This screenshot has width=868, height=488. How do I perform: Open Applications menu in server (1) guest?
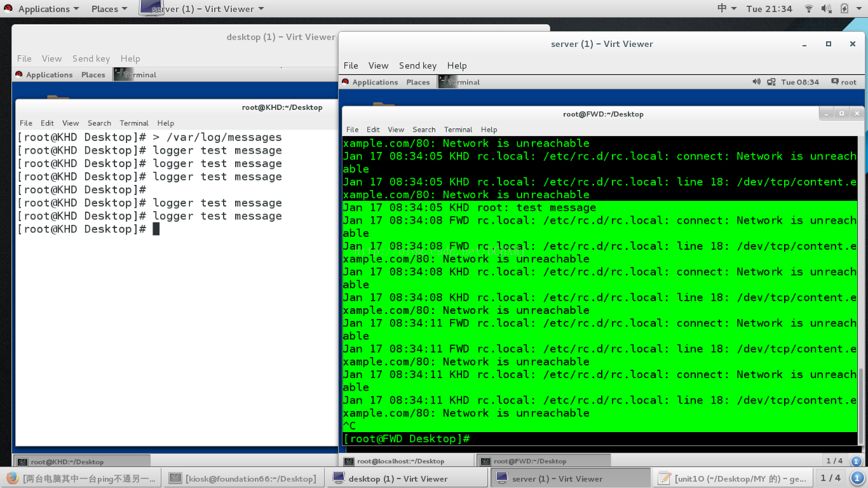pyautogui.click(x=369, y=82)
